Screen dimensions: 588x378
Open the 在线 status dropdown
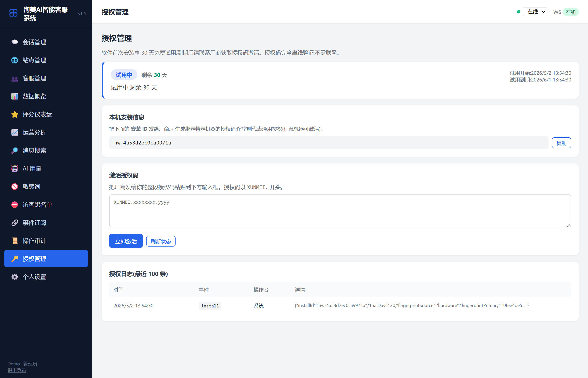click(535, 12)
